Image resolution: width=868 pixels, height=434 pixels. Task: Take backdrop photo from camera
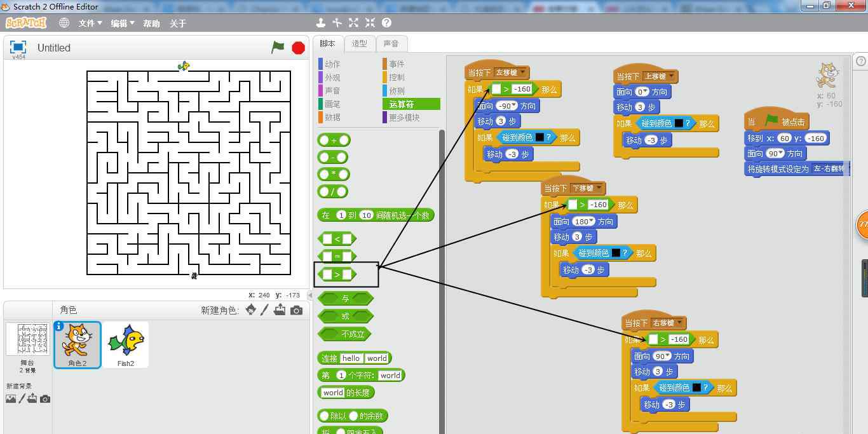click(45, 399)
